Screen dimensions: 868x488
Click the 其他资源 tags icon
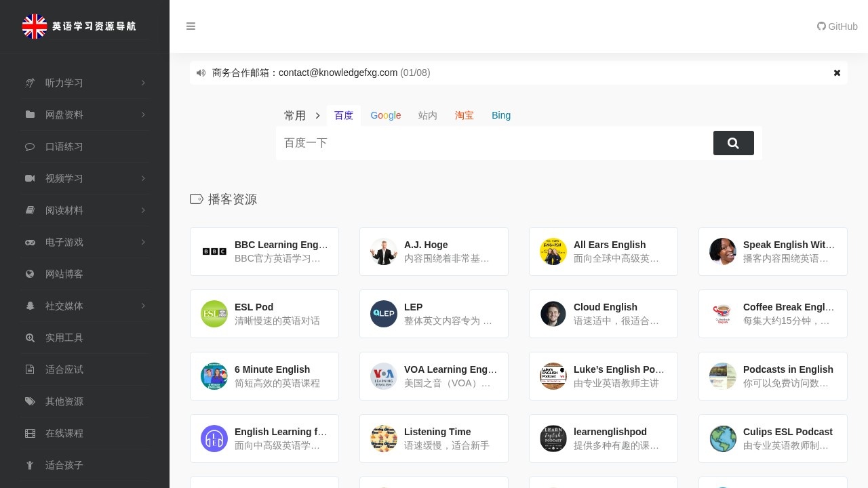[30, 401]
